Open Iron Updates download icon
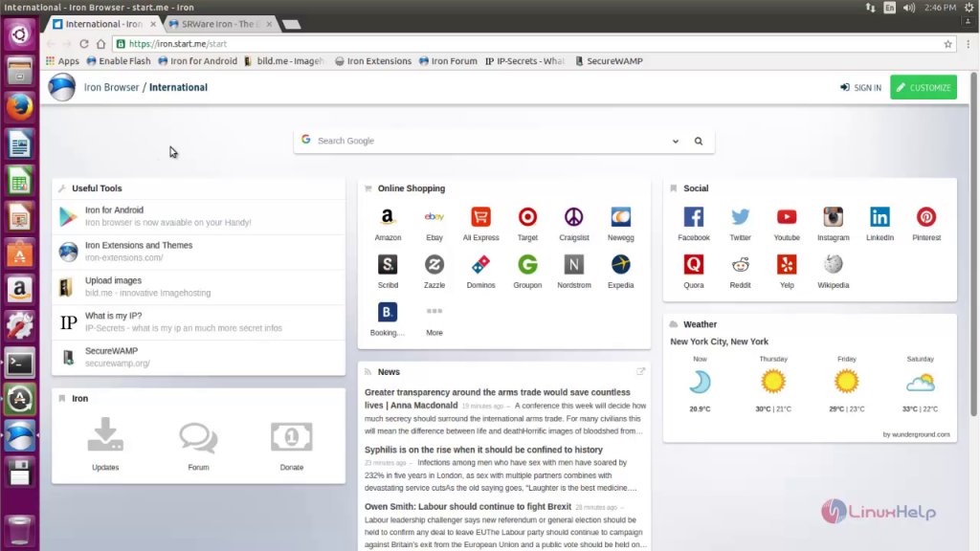Image resolution: width=980 pixels, height=551 pixels. (x=105, y=435)
